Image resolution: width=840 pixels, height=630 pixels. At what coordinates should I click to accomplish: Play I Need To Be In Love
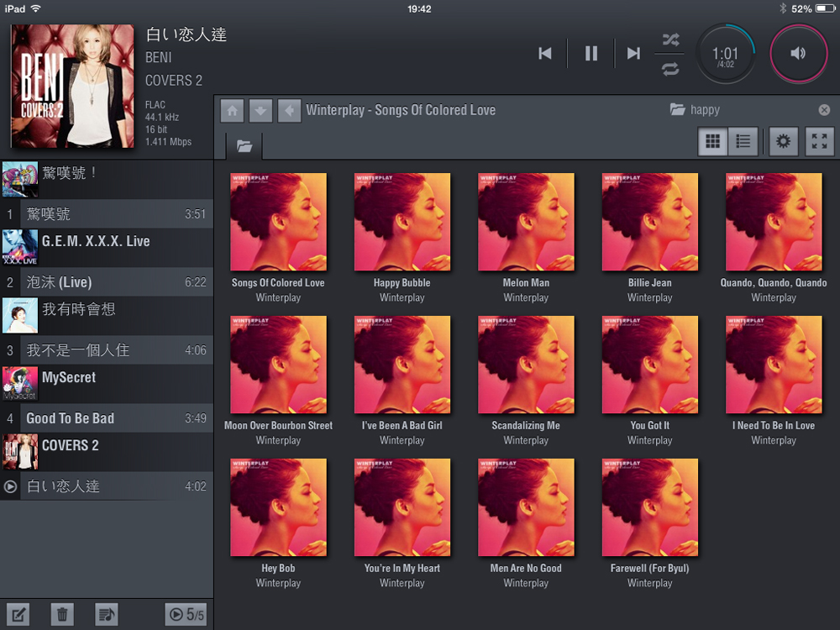774,379
